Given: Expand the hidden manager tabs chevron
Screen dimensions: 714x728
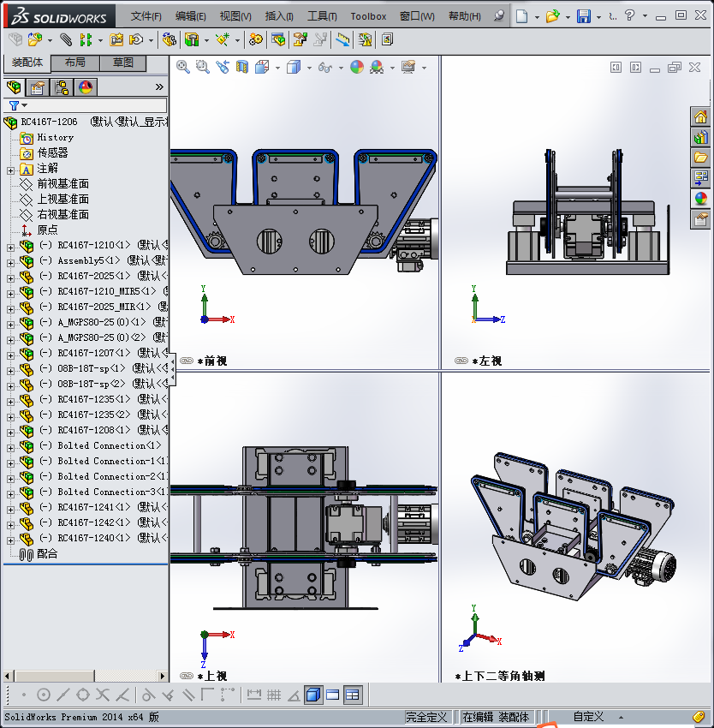Looking at the screenshot, I should 159,87.
